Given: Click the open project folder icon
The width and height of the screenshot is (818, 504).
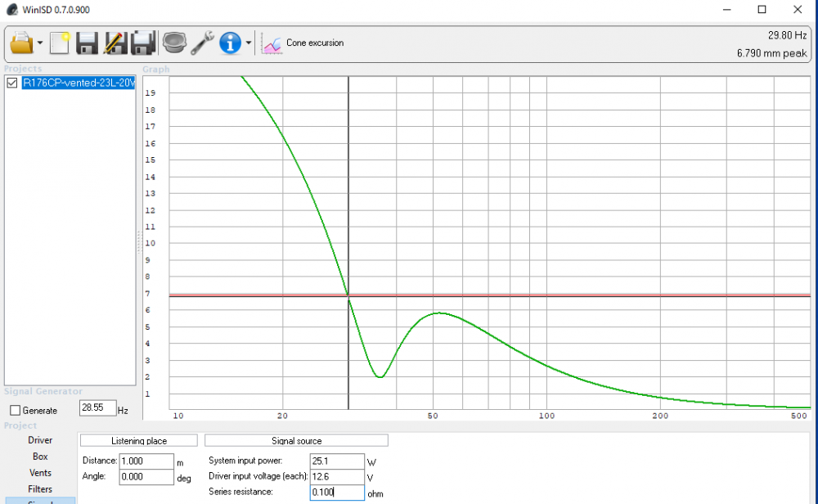Looking at the screenshot, I should [x=21, y=43].
